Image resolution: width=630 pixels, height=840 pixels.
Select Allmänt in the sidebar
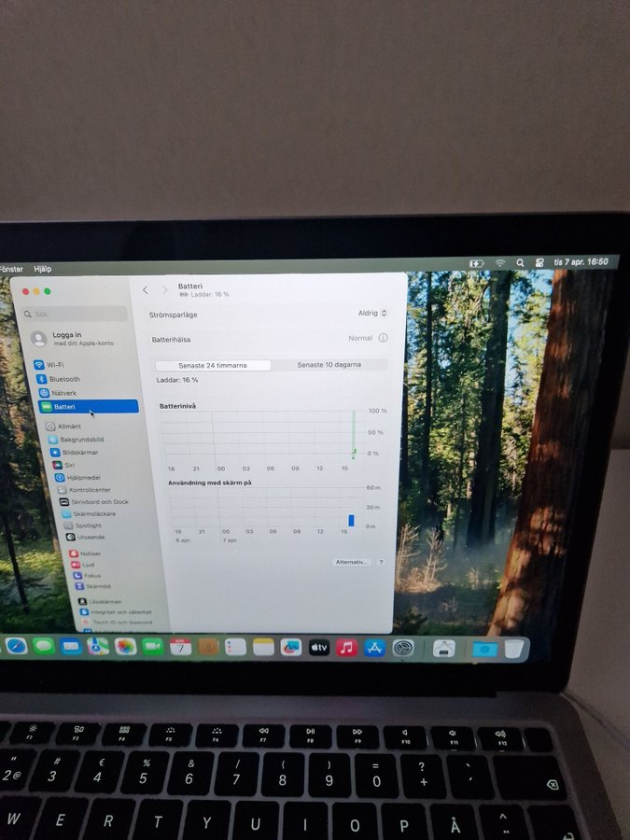69,427
